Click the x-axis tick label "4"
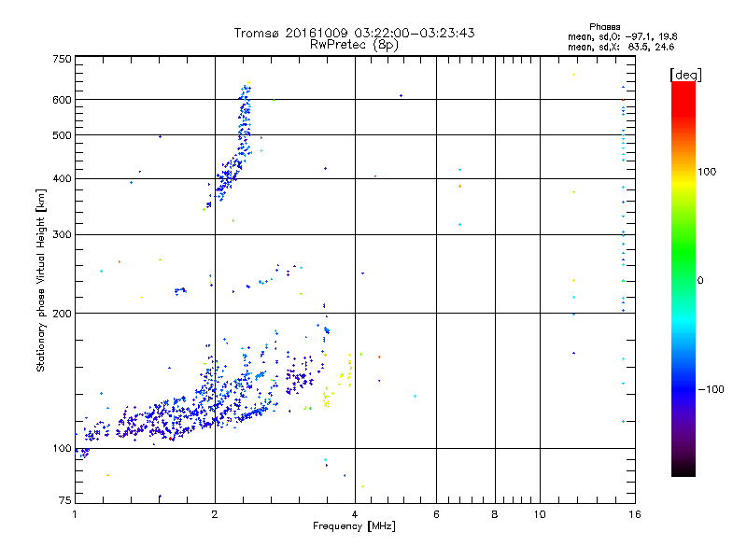Screen dimensions: 747x560 pyautogui.click(x=355, y=514)
